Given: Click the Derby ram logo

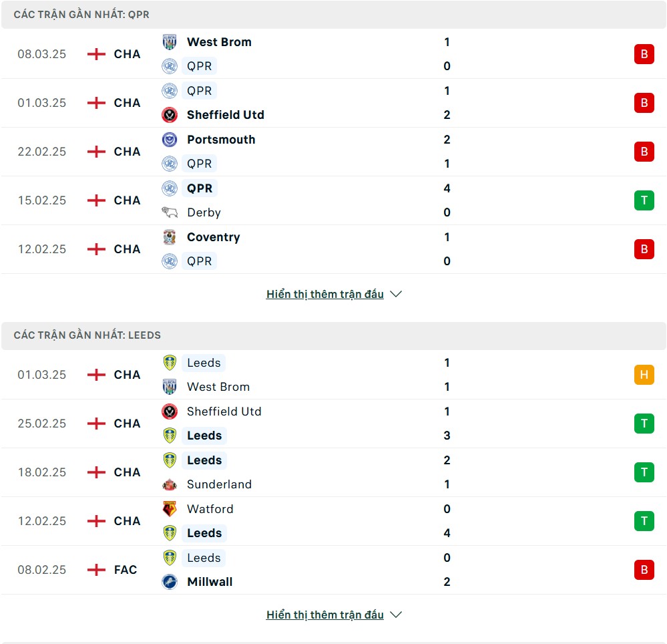Looking at the screenshot, I should [170, 212].
